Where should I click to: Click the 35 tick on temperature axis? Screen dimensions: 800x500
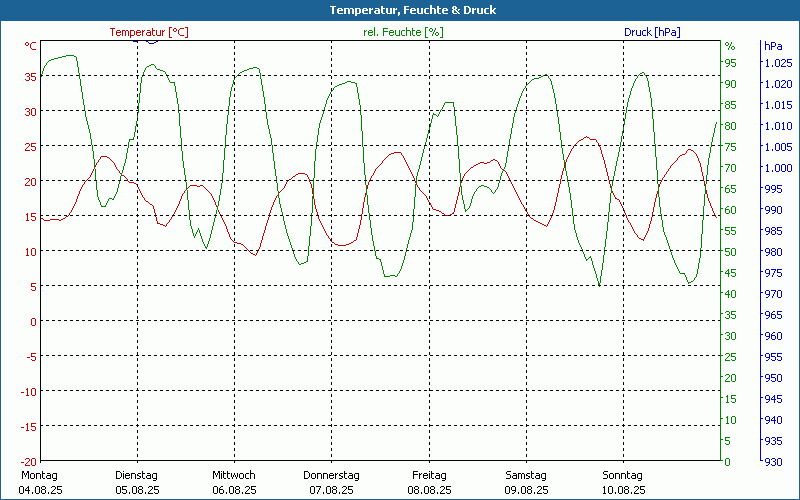(30, 76)
